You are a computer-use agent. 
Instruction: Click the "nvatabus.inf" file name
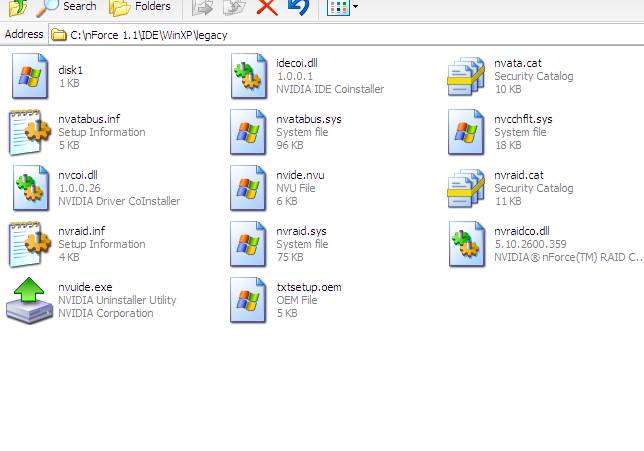click(89, 119)
